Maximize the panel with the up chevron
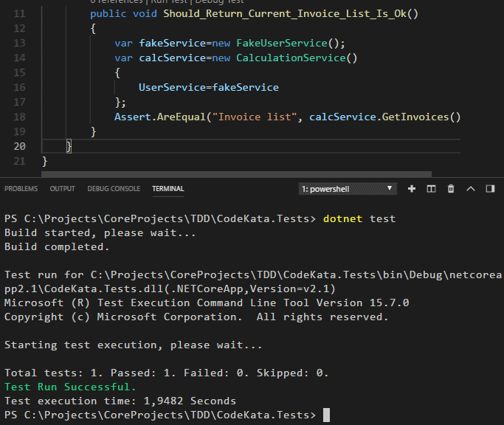504x425 pixels. 471,189
